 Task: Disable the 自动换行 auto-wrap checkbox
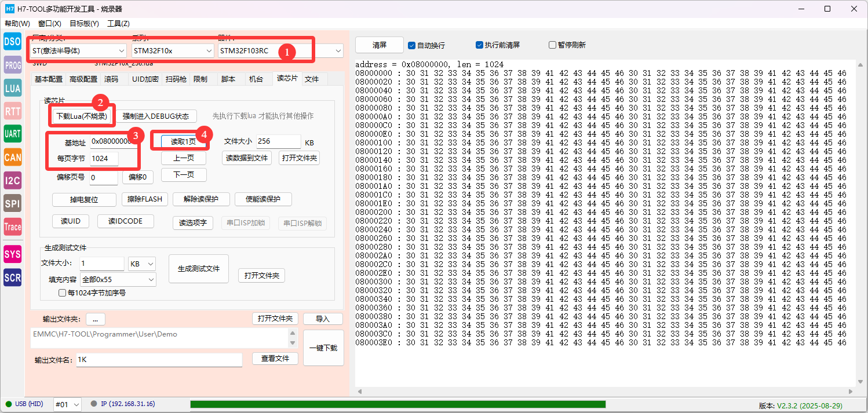click(412, 45)
